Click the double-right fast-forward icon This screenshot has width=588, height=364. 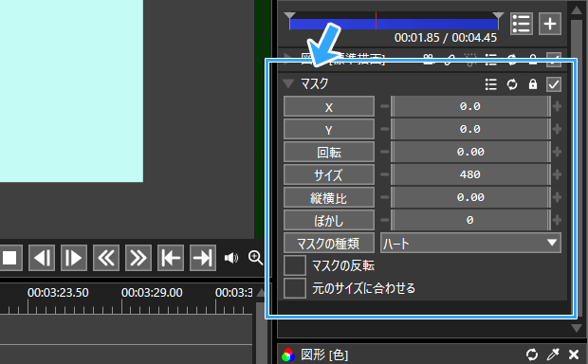[x=138, y=258]
